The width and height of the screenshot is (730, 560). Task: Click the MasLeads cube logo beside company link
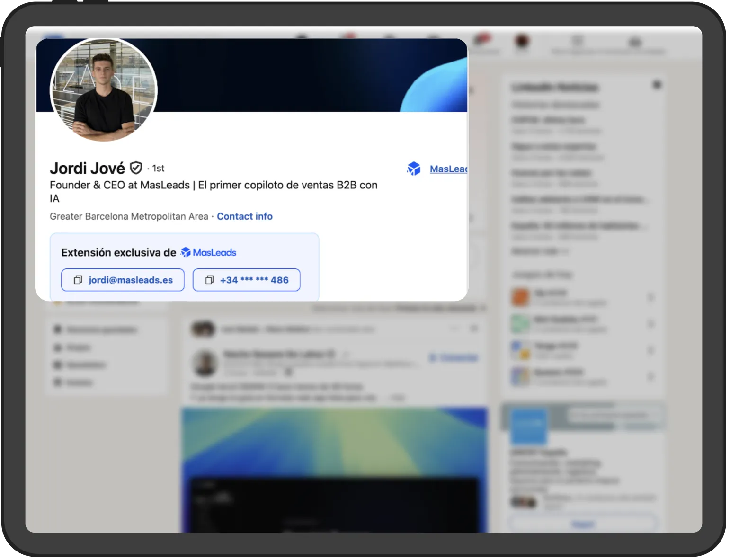tap(414, 169)
